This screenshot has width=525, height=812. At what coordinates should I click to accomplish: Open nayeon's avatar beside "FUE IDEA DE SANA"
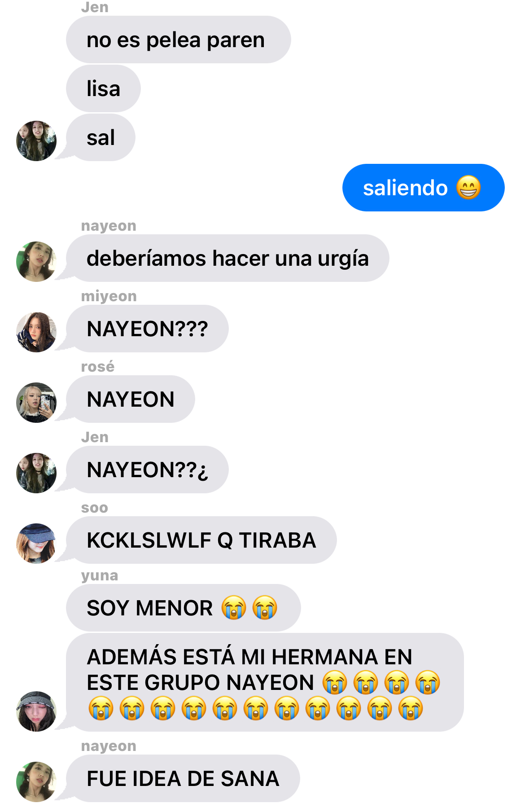pyautogui.click(x=36, y=781)
